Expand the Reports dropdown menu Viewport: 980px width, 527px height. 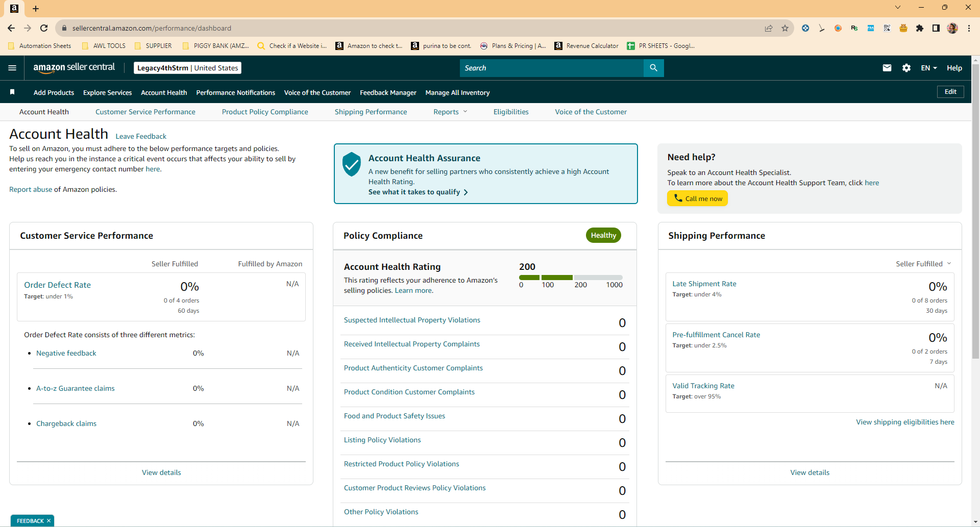pos(450,112)
